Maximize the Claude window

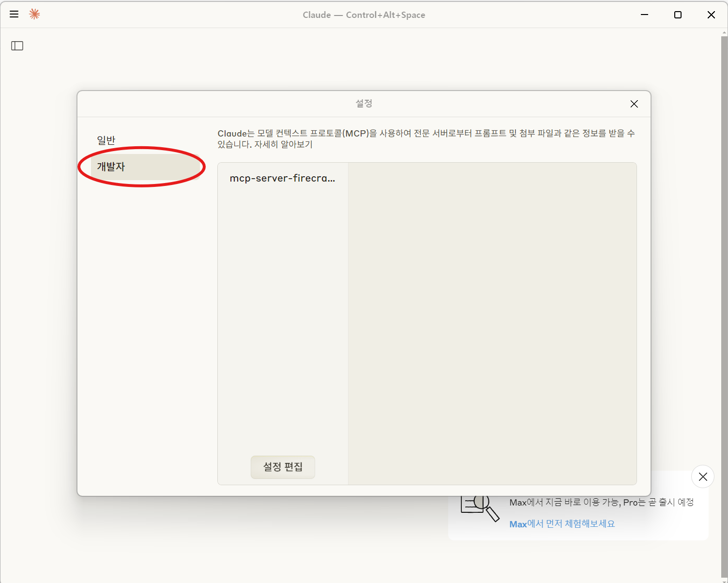[x=678, y=15]
